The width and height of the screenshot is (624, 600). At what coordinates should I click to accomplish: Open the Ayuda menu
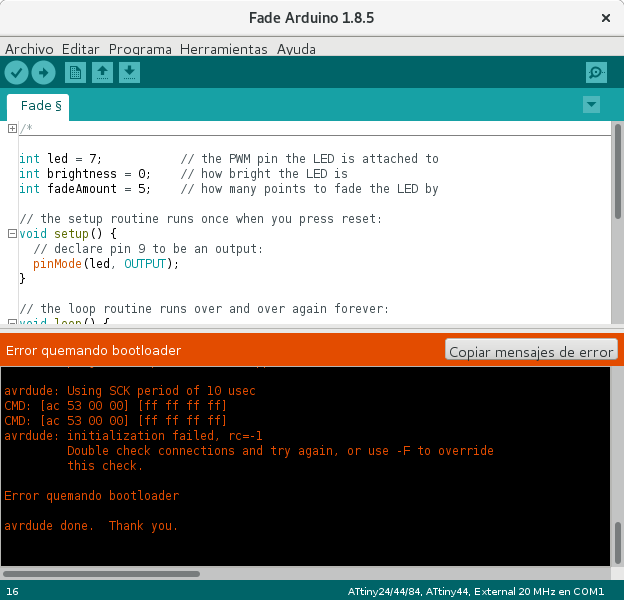click(x=296, y=49)
